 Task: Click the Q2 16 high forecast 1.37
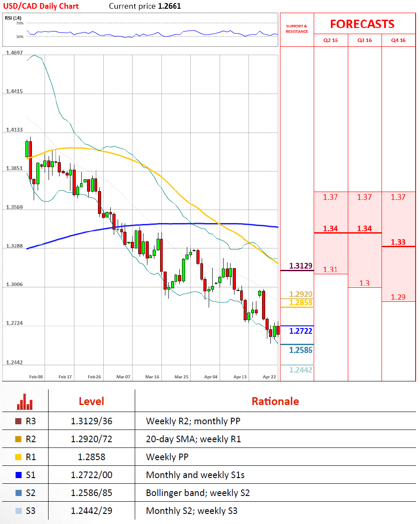click(330, 197)
